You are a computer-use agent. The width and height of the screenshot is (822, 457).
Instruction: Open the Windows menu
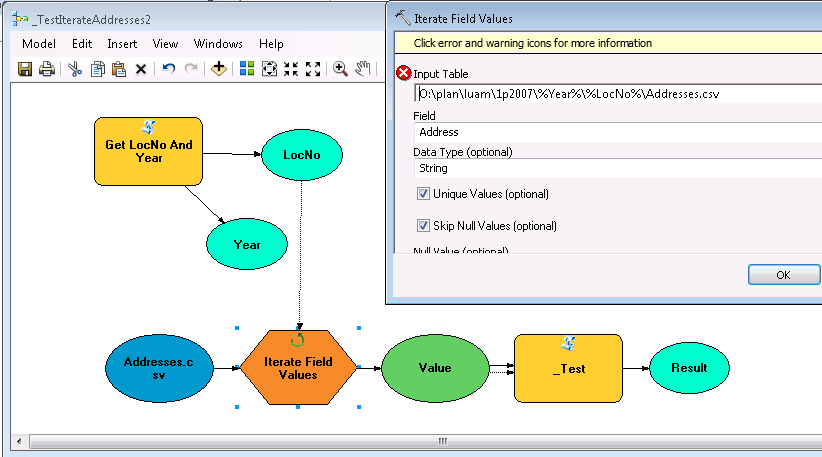[x=218, y=44]
